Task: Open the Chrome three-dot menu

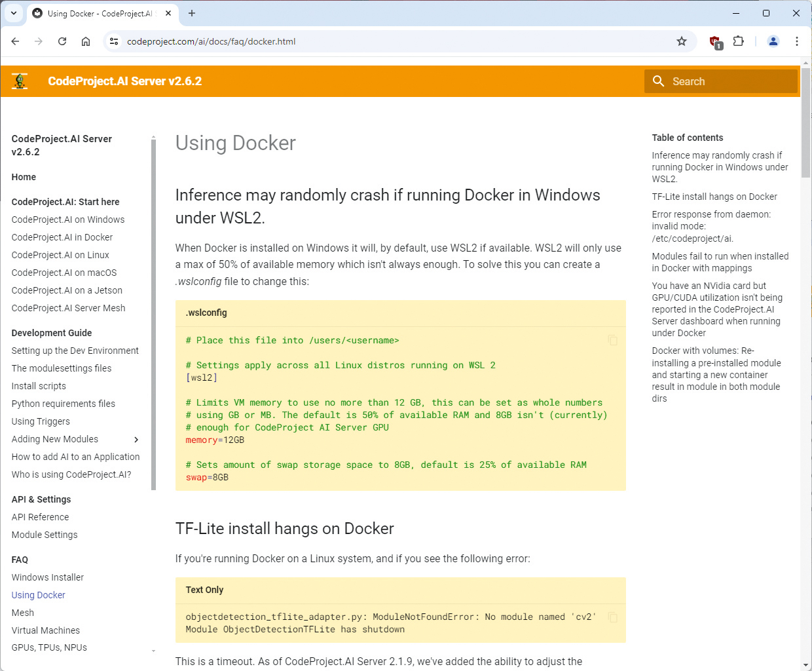Action: (797, 41)
